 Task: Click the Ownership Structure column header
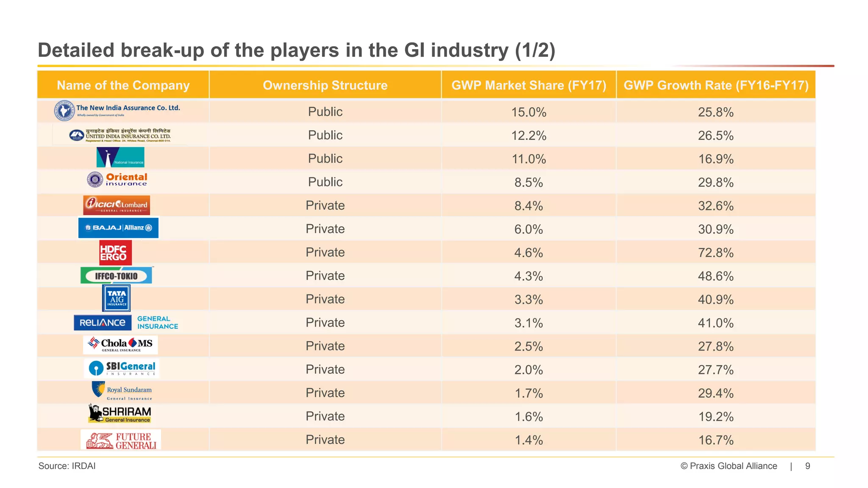(325, 85)
